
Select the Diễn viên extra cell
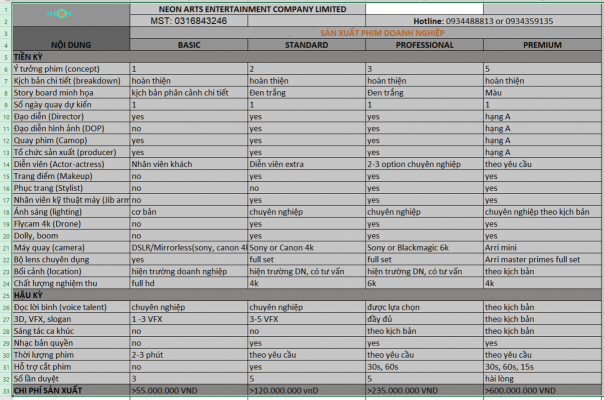[x=305, y=163]
